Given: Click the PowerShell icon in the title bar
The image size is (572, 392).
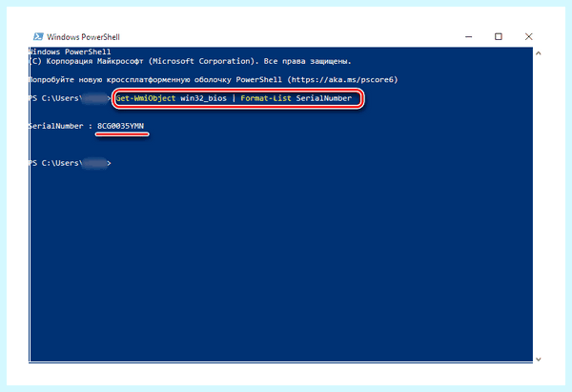Looking at the screenshot, I should pos(38,36).
